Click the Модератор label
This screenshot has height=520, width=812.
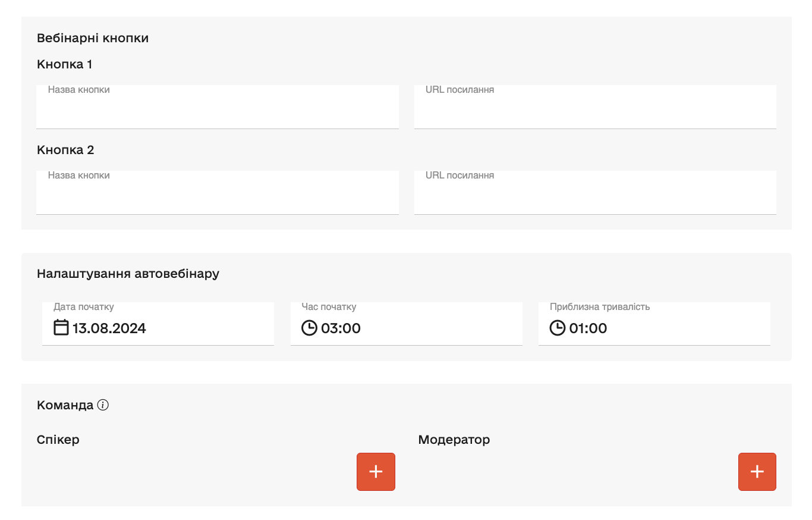coord(454,440)
